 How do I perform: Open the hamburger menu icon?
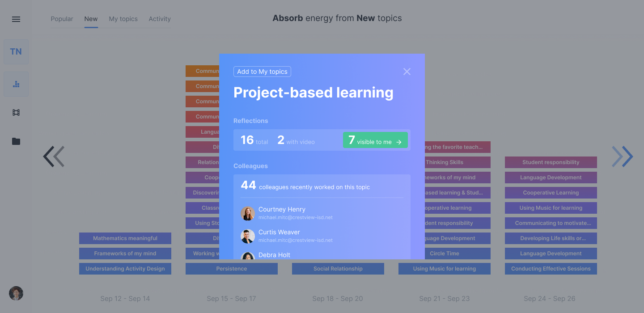(16, 19)
